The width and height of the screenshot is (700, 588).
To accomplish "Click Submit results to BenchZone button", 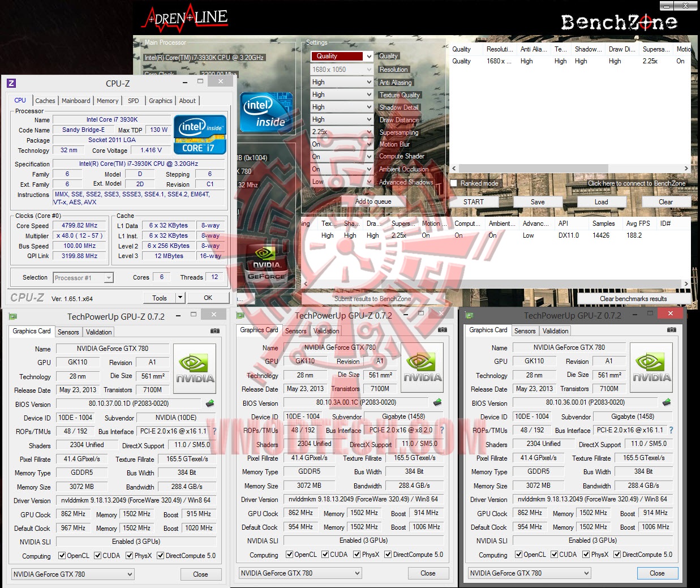I will pos(373,299).
